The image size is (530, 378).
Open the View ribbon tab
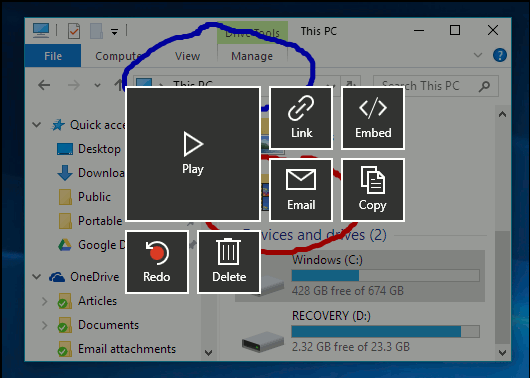click(187, 56)
